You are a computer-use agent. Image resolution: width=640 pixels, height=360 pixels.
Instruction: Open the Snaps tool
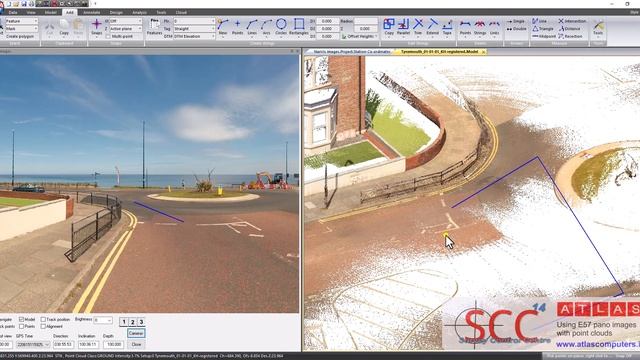(x=97, y=27)
